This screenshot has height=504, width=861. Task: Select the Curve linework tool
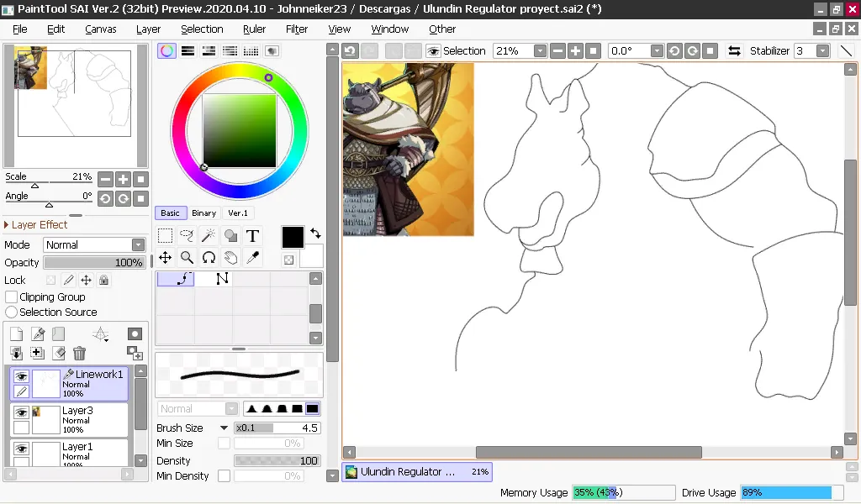[x=175, y=279]
